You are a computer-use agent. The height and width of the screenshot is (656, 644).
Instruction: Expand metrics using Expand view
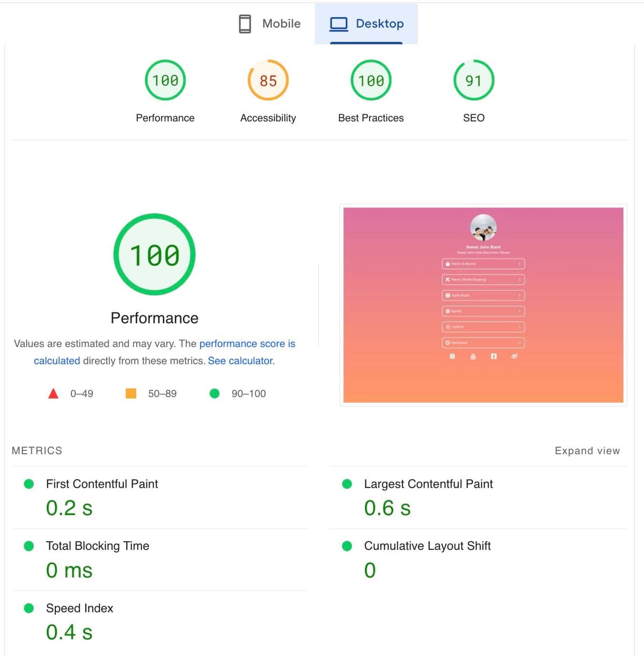[587, 451]
